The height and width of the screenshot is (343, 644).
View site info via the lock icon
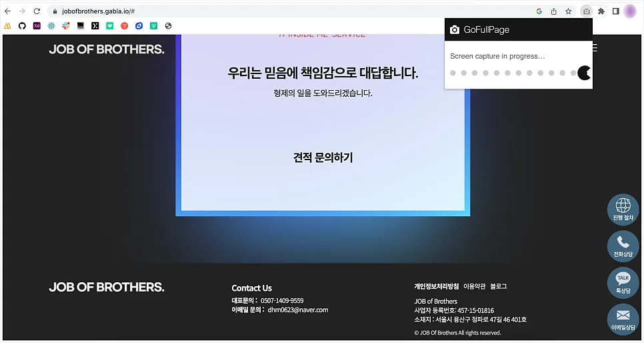pos(55,11)
